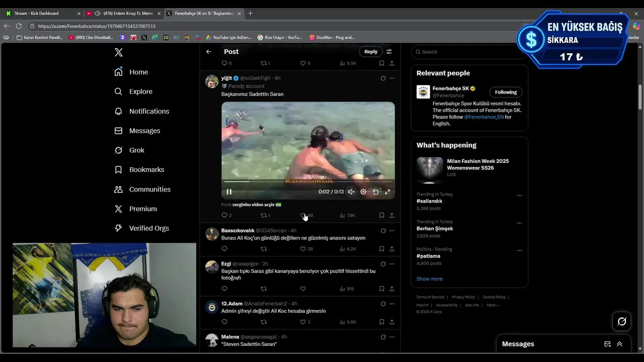Expand the Messages drawer

click(x=619, y=344)
